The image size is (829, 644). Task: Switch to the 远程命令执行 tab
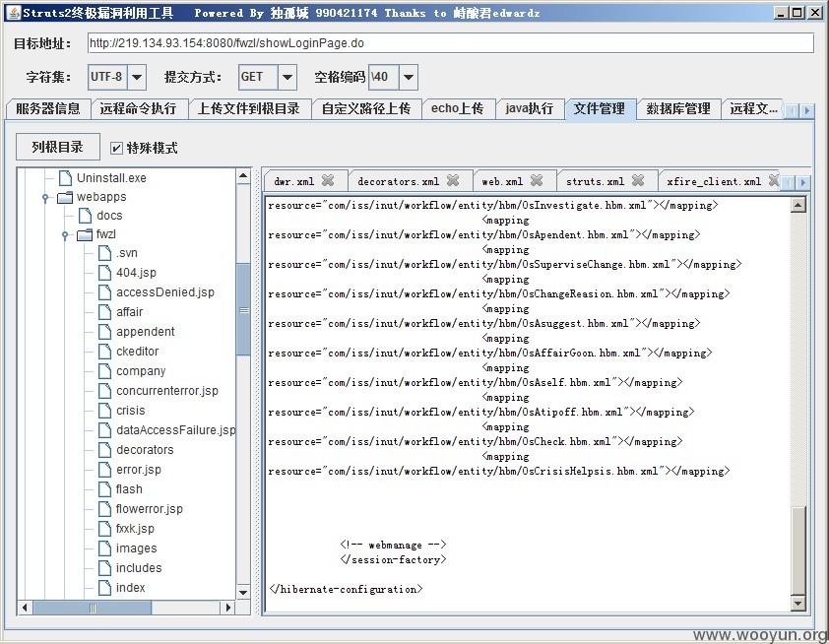139,109
